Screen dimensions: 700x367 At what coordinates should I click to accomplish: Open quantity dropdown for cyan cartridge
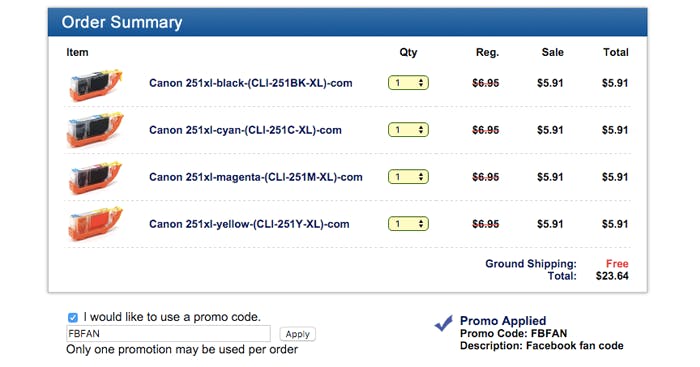click(408, 130)
